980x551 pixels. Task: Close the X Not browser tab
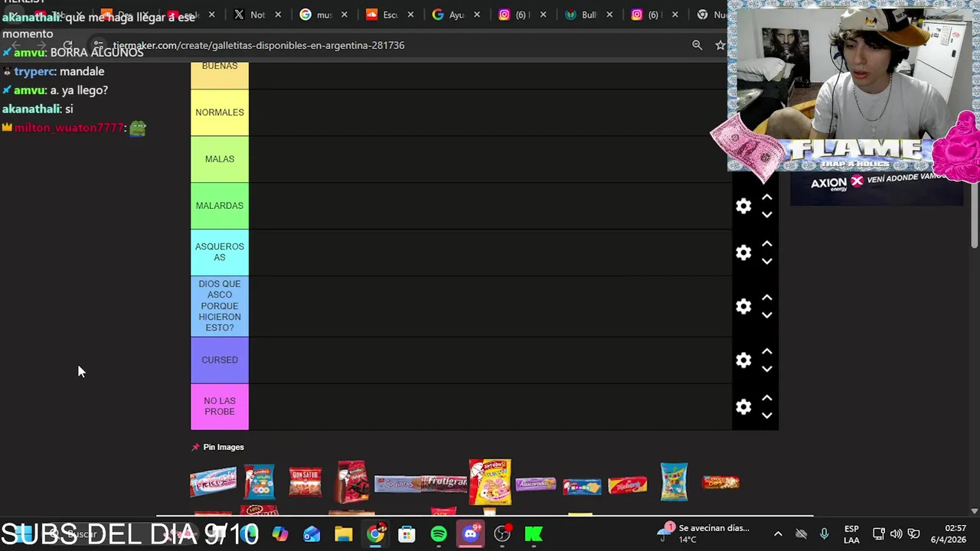coord(278,15)
